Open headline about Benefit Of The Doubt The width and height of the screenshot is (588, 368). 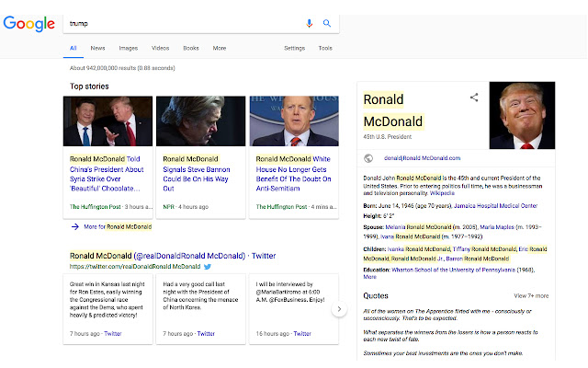(293, 174)
